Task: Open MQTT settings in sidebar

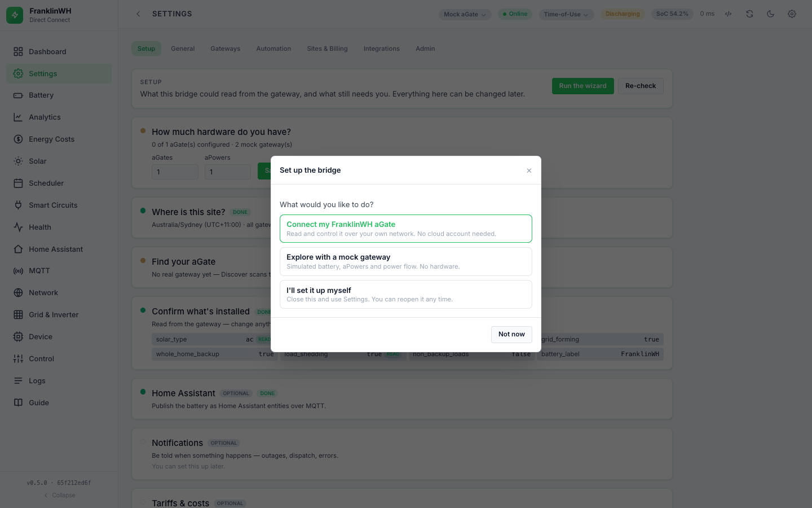Action: click(59, 271)
